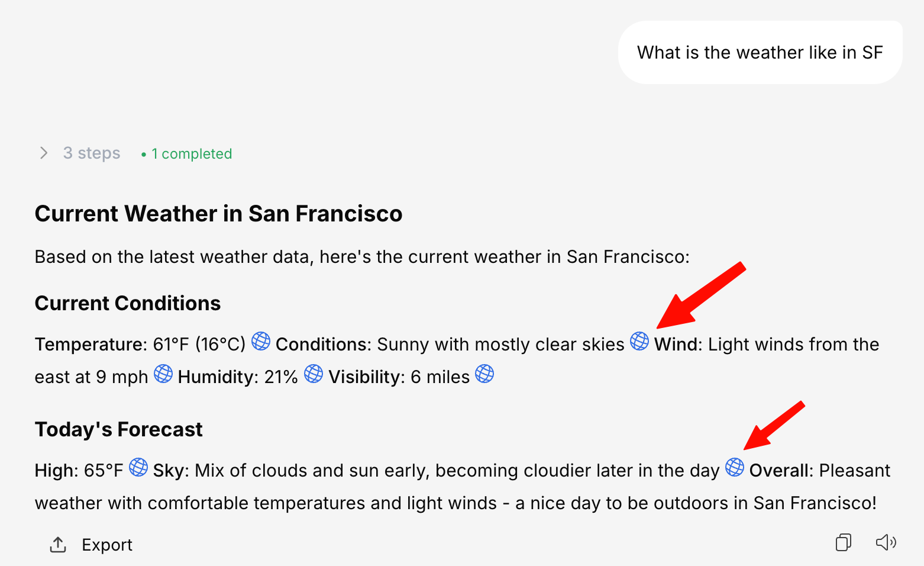Click the 'Based on the latest weather data' sentence
The image size is (924, 566).
point(362,257)
